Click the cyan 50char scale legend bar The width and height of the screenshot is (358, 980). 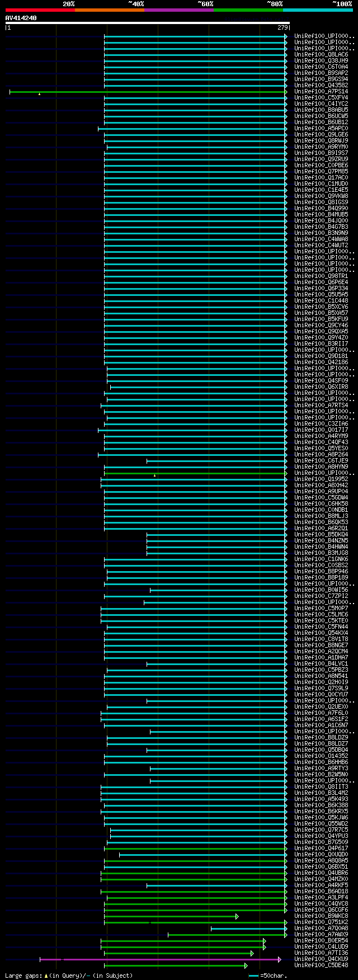coord(254,976)
